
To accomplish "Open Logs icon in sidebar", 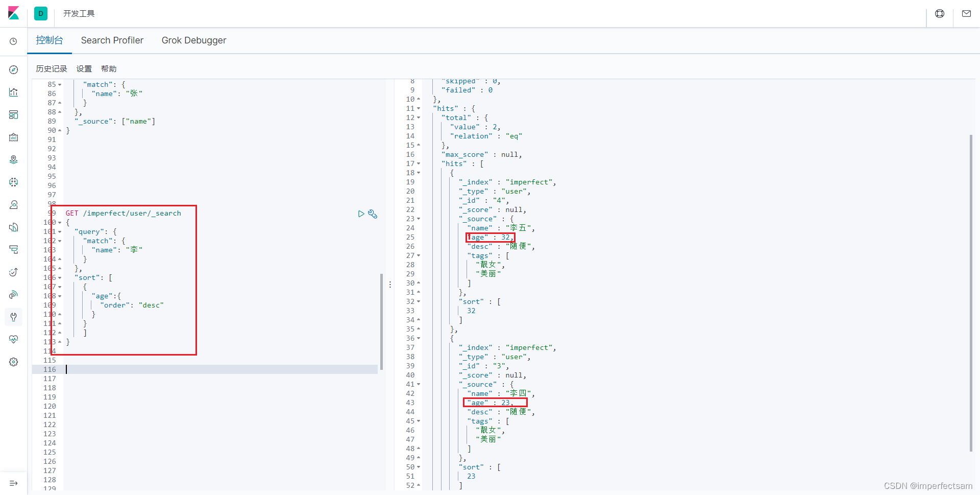I will click(14, 227).
